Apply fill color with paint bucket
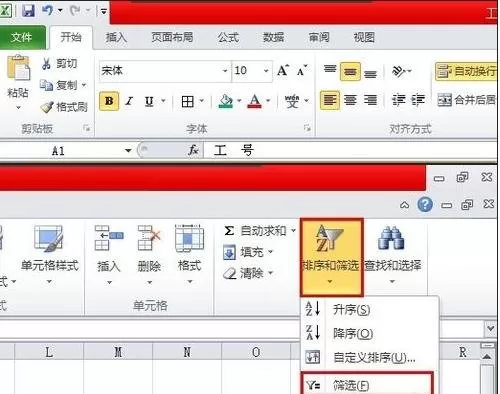The height and width of the screenshot is (394, 500). coord(226,101)
